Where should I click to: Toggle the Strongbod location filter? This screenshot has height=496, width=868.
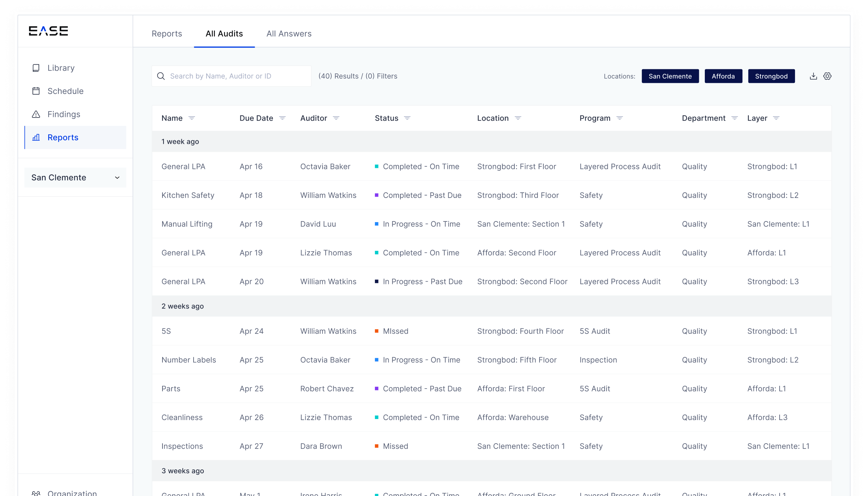[771, 76]
